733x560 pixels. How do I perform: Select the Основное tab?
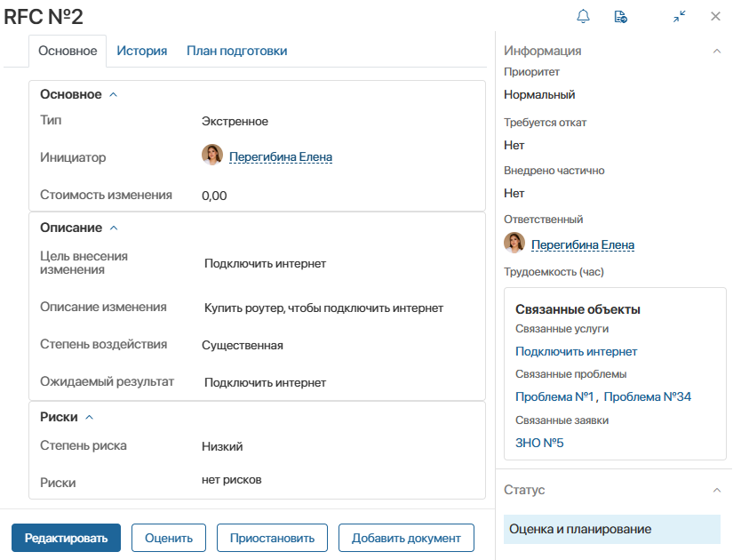coord(68,51)
